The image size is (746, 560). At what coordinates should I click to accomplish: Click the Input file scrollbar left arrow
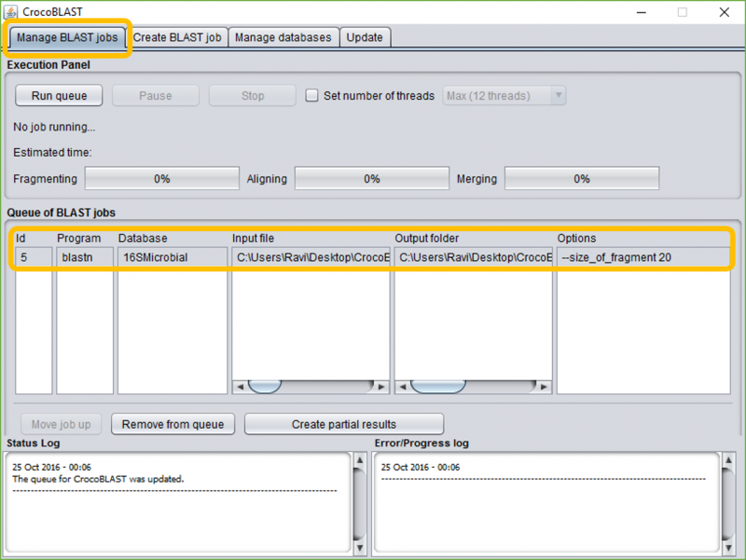pyautogui.click(x=241, y=387)
